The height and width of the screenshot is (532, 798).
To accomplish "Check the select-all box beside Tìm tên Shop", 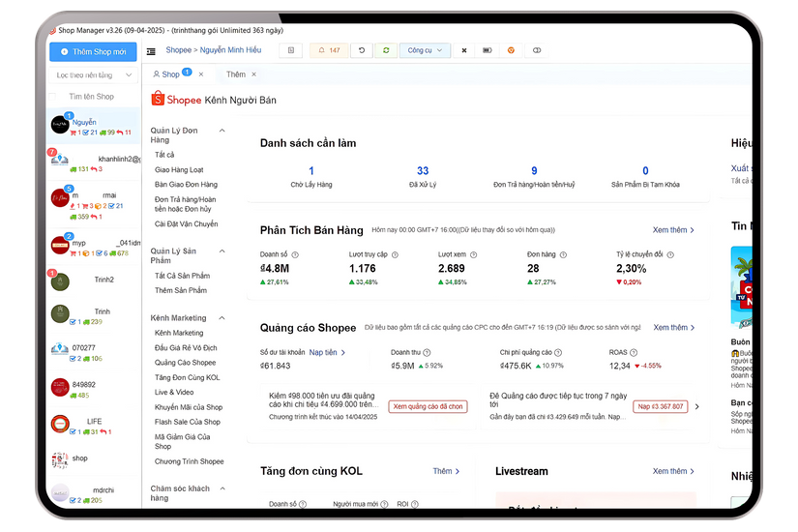I will point(52,97).
